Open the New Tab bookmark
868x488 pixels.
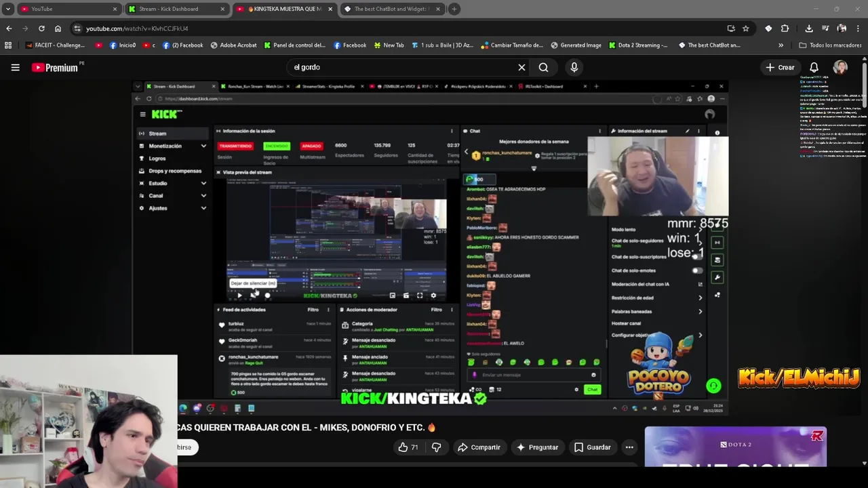388,45
